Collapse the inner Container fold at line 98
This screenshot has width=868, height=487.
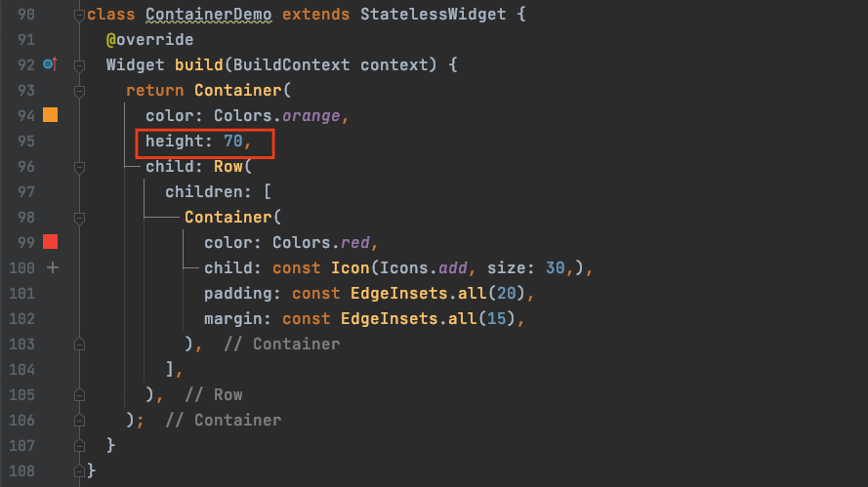pyautogui.click(x=79, y=217)
